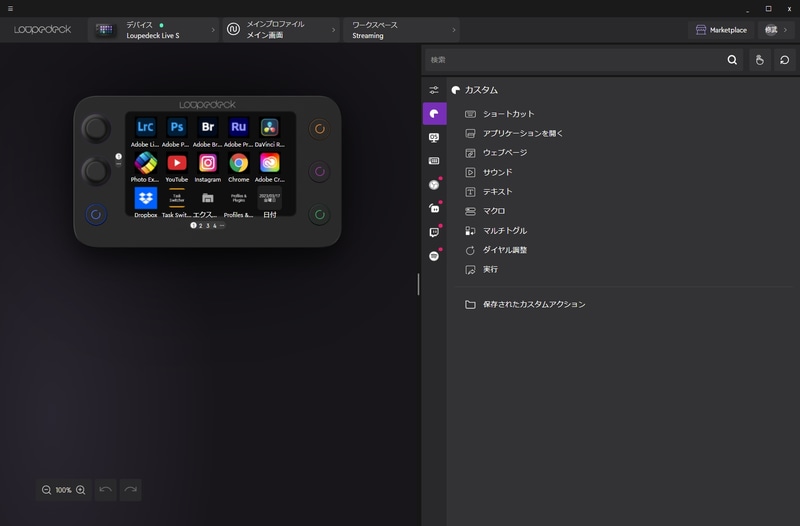Image resolution: width=800 pixels, height=526 pixels.
Task: Select the Task Switcher button
Action: click(177, 198)
